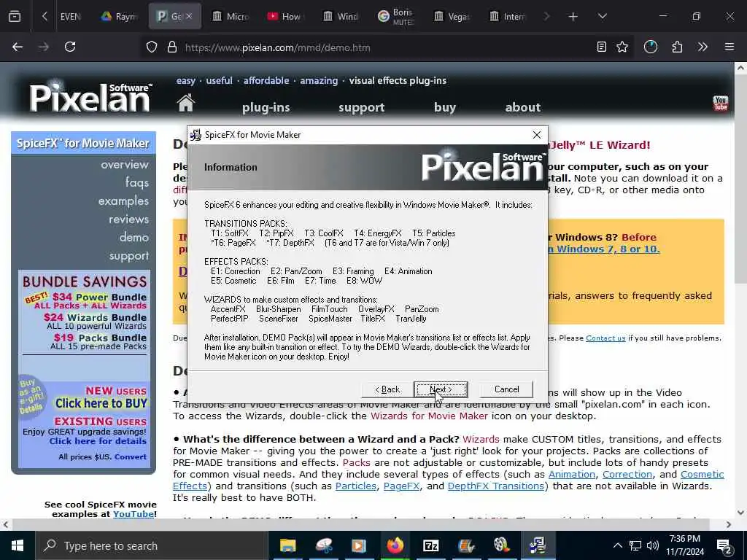Open the YouTube icon on Pixelan header
Viewport: 747px width, 560px height.
(720, 103)
